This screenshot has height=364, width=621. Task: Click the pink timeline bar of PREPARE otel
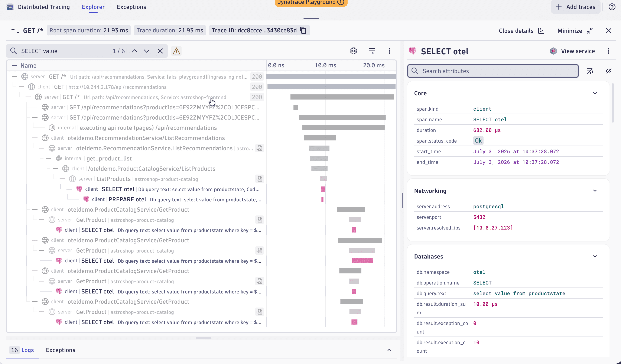(322, 199)
